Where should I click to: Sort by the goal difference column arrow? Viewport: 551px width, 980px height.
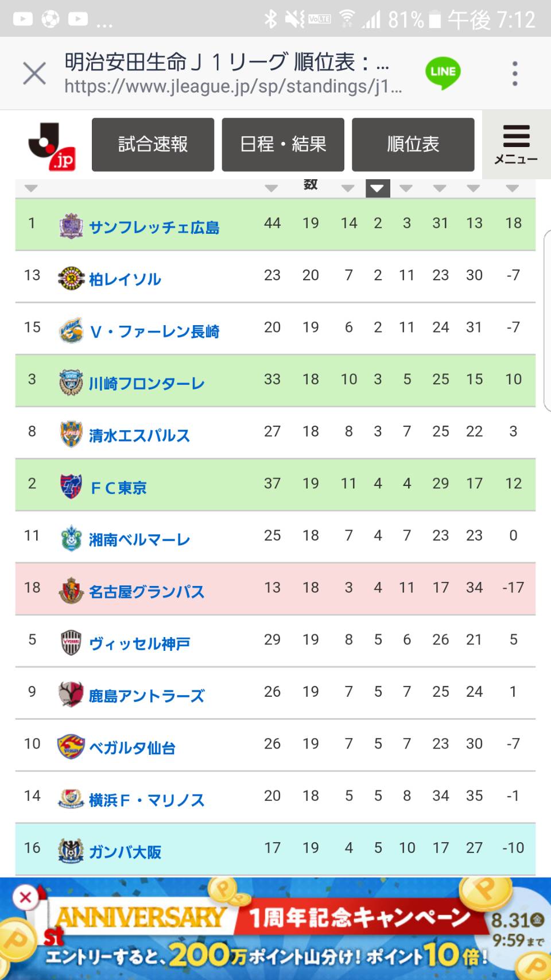[513, 188]
